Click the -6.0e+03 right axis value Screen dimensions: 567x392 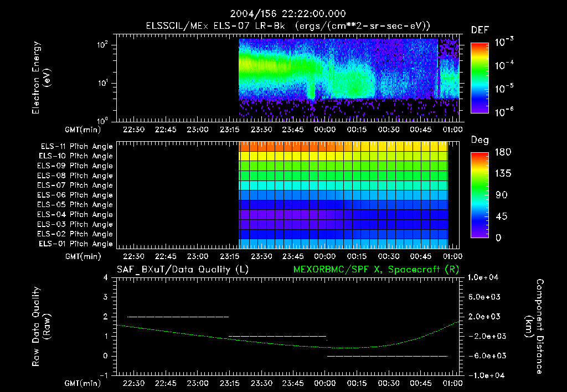coord(488,356)
